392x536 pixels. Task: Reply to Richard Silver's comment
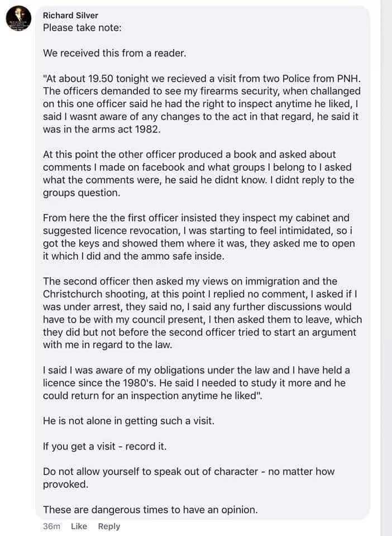click(109, 526)
